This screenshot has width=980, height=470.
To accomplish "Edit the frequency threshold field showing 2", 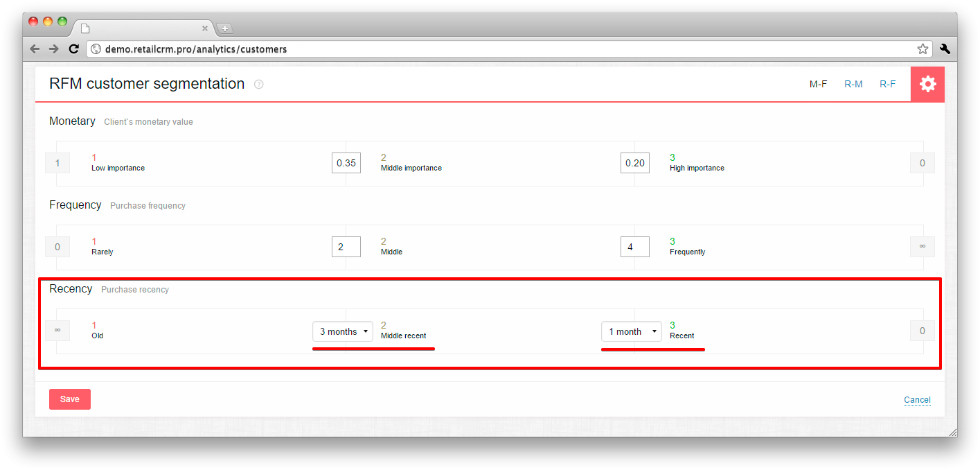I will 346,247.
